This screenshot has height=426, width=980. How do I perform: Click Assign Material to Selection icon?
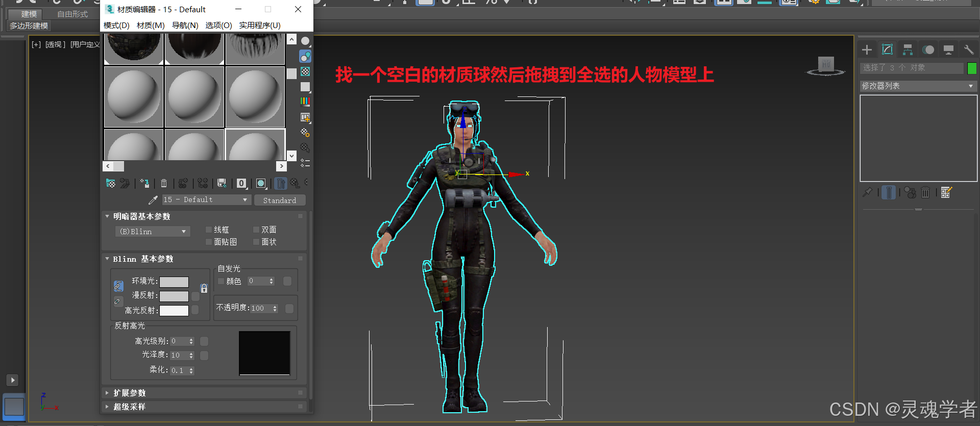pos(145,183)
